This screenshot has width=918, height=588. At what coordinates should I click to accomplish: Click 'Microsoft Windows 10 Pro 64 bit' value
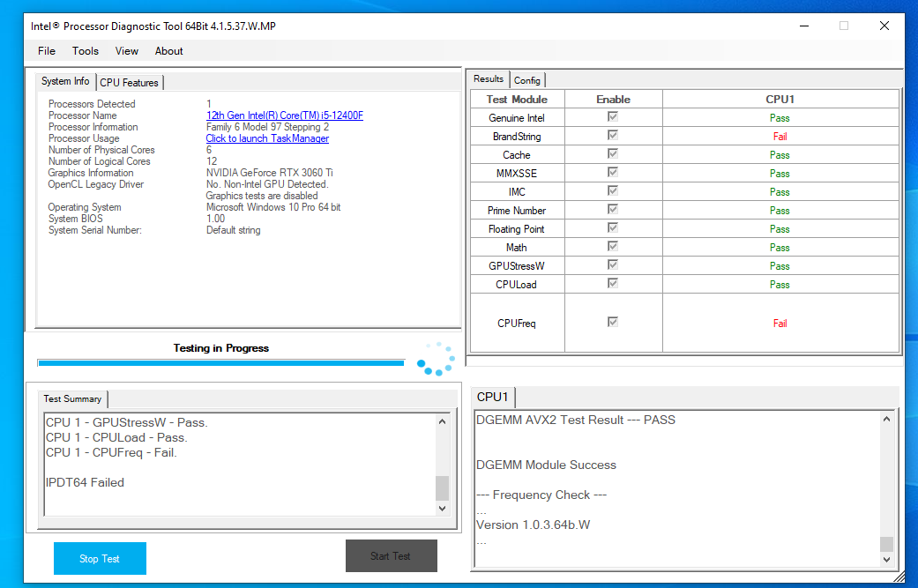273,207
